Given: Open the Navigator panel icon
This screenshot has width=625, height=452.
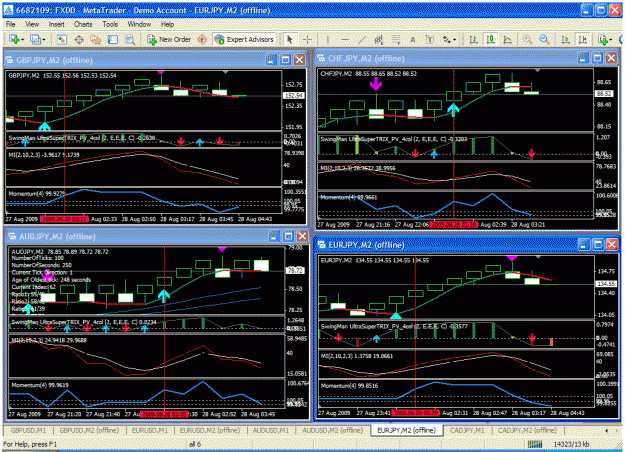Looking at the screenshot, I should click(96, 39).
